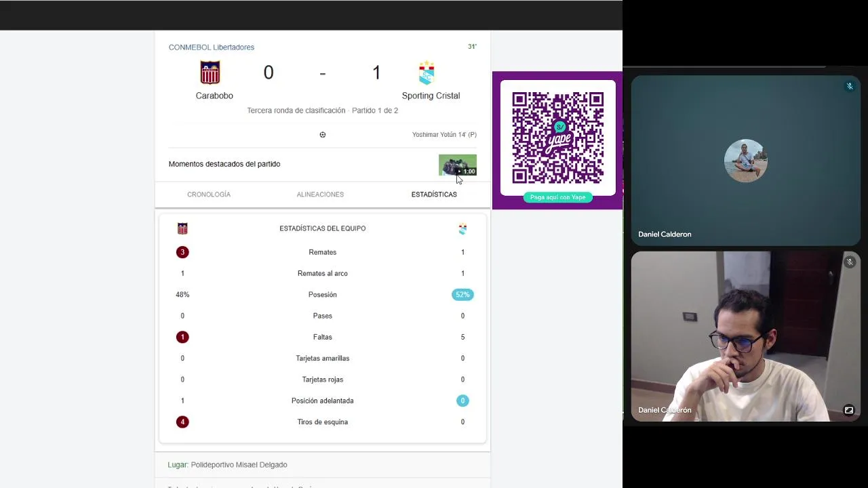Open the CONMEBOL Libertadores link

[212, 47]
